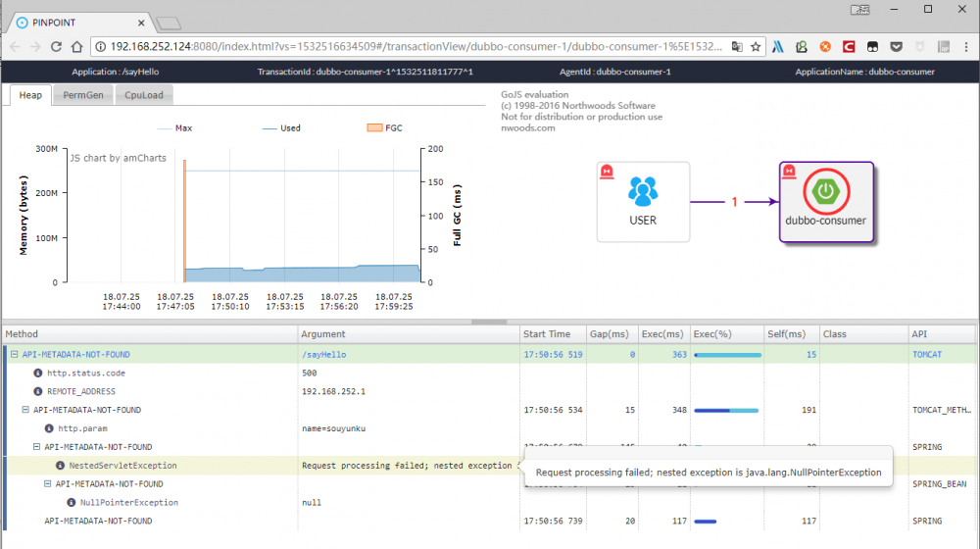Open the translate page icon in the address bar
The width and height of the screenshot is (980, 549).
[x=738, y=46]
